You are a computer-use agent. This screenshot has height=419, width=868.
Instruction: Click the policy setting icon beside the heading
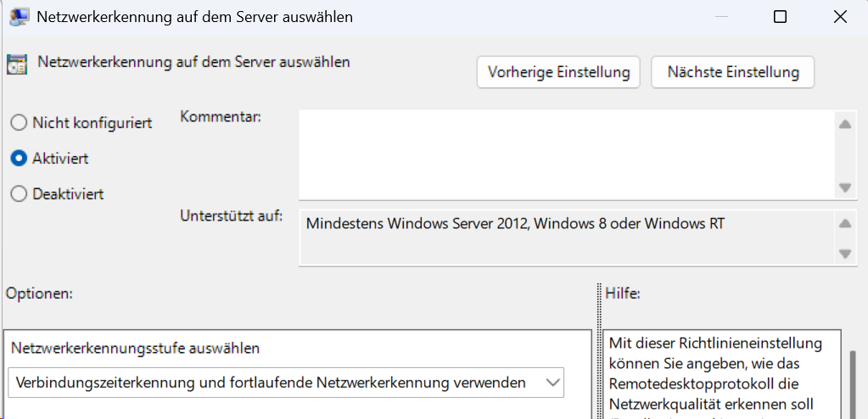click(16, 64)
